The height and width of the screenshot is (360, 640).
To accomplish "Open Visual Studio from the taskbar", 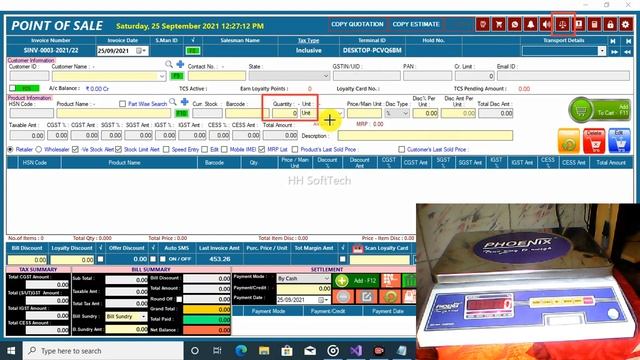I will 356,351.
